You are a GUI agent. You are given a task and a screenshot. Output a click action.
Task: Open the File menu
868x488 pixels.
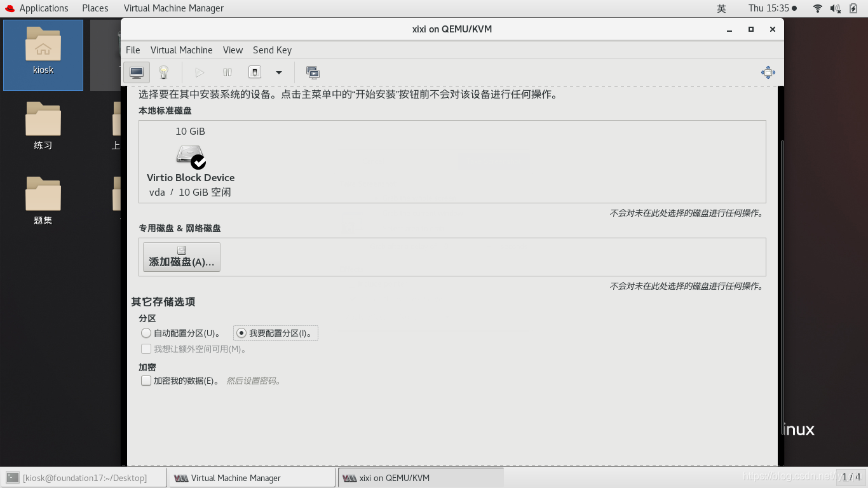[133, 50]
